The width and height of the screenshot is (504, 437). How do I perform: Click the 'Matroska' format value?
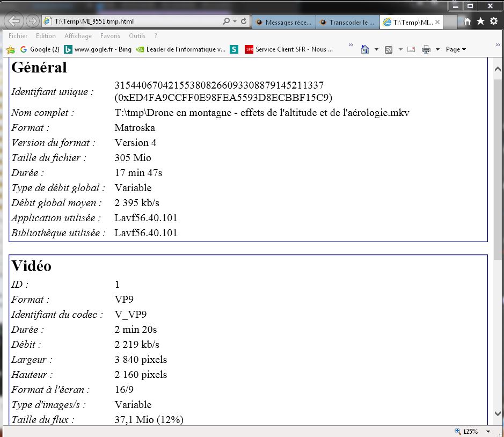pos(135,128)
